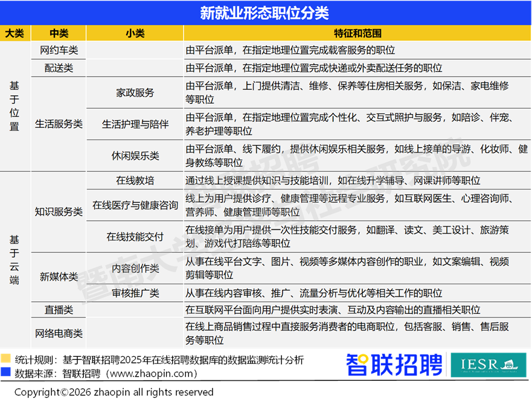Select the 大类 column header
This screenshot has height=399, width=532.
pyautogui.click(x=14, y=33)
